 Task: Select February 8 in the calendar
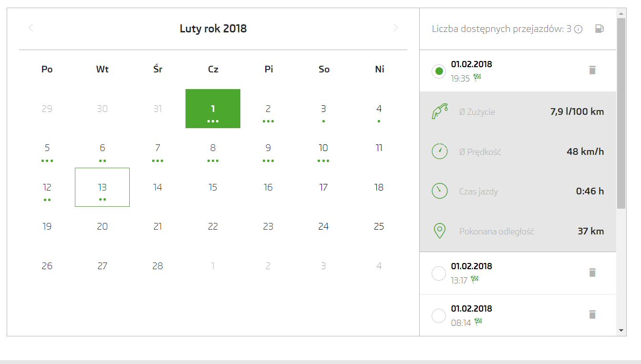pyautogui.click(x=213, y=148)
